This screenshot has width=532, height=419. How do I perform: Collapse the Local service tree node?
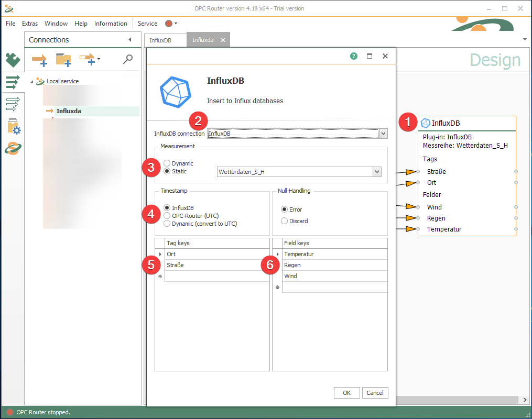click(x=32, y=82)
